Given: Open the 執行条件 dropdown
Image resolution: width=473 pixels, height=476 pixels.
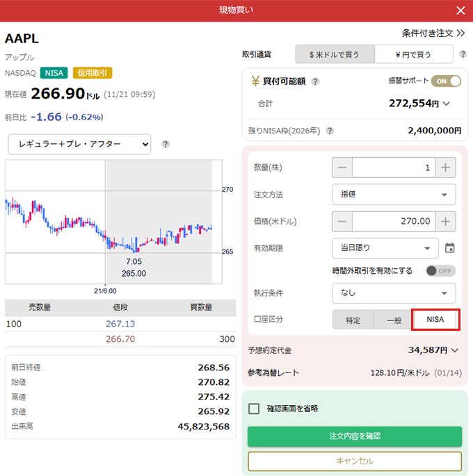Looking at the screenshot, I should pyautogui.click(x=394, y=293).
